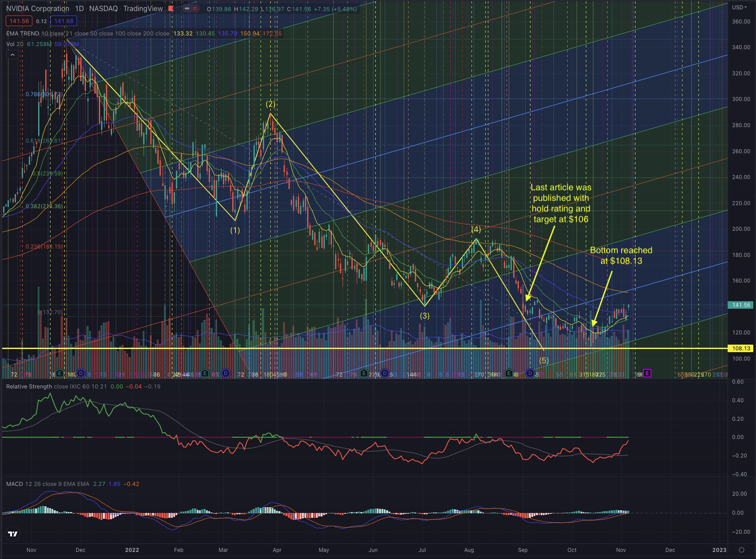Select the Vol 20 indicator legend
Viewport: 756px width, 559px height.
point(15,44)
